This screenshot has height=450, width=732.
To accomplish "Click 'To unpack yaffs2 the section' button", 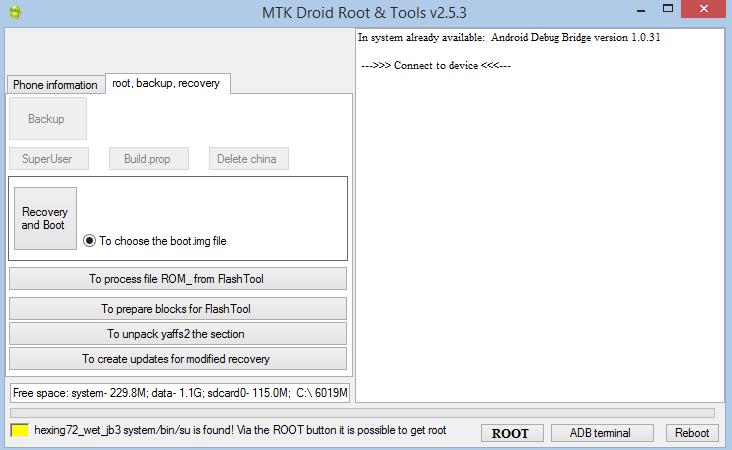I will coord(177,334).
